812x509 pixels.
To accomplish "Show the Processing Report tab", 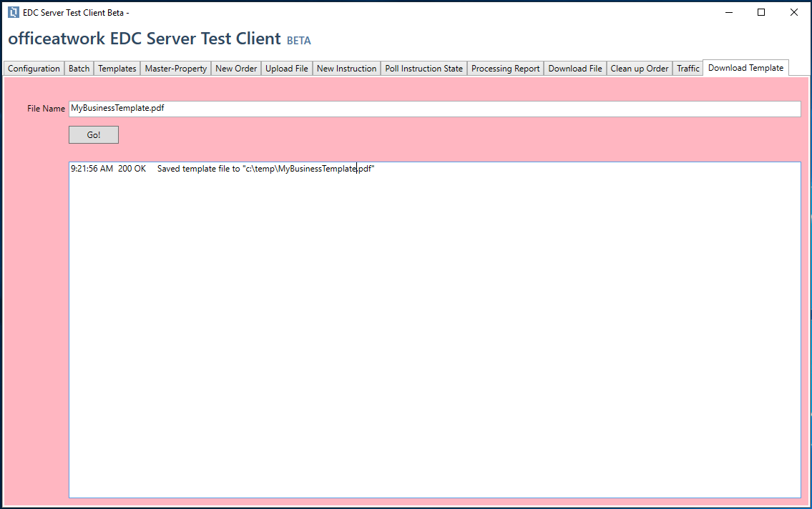I will pyautogui.click(x=505, y=69).
